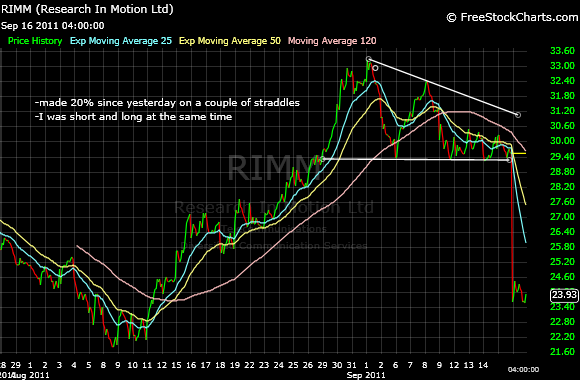The image size is (580, 380).
Task: Click the 30.00 price axis label
Action: 562,141
